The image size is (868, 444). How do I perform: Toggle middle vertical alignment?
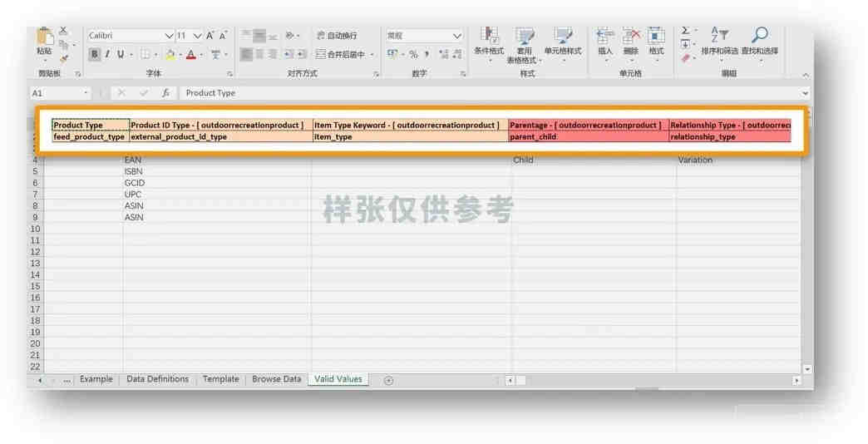259,36
